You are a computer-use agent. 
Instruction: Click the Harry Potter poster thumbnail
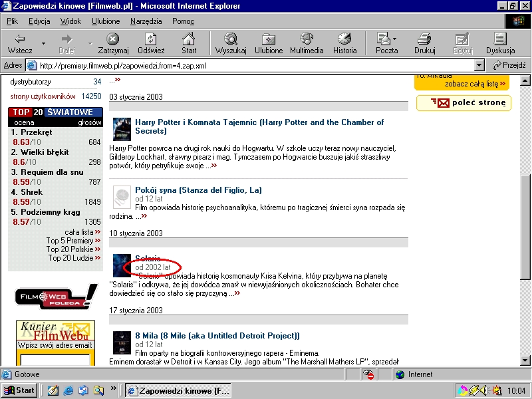tap(122, 129)
